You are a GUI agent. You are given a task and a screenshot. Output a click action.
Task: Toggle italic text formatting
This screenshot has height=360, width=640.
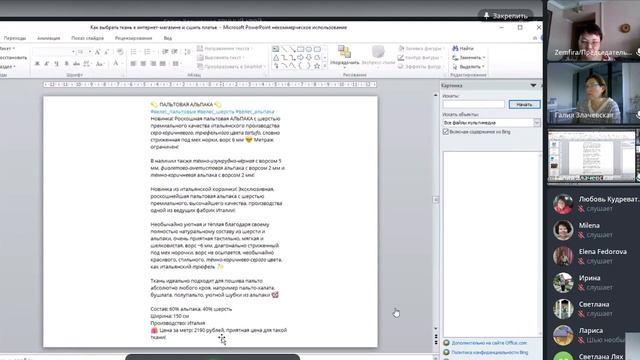pos(47,64)
